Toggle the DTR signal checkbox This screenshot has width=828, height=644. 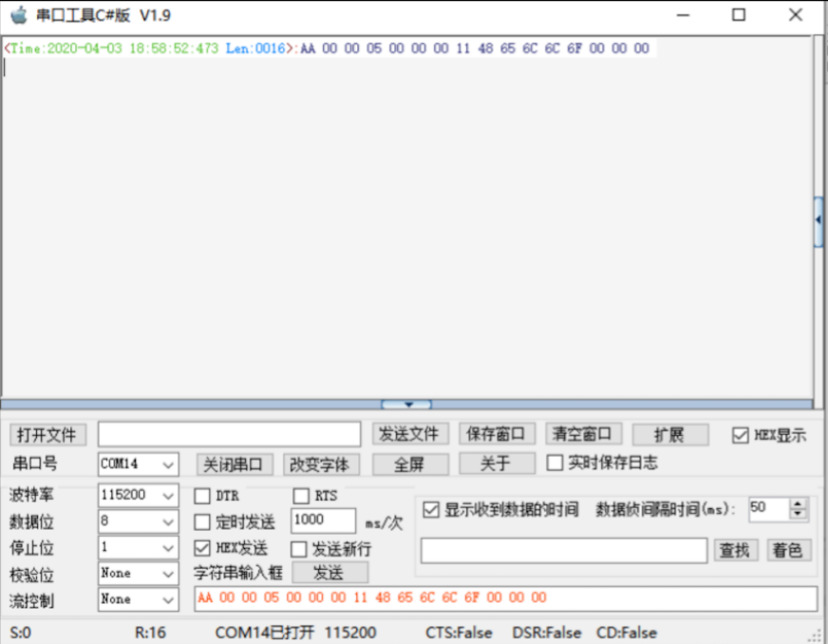click(x=202, y=496)
